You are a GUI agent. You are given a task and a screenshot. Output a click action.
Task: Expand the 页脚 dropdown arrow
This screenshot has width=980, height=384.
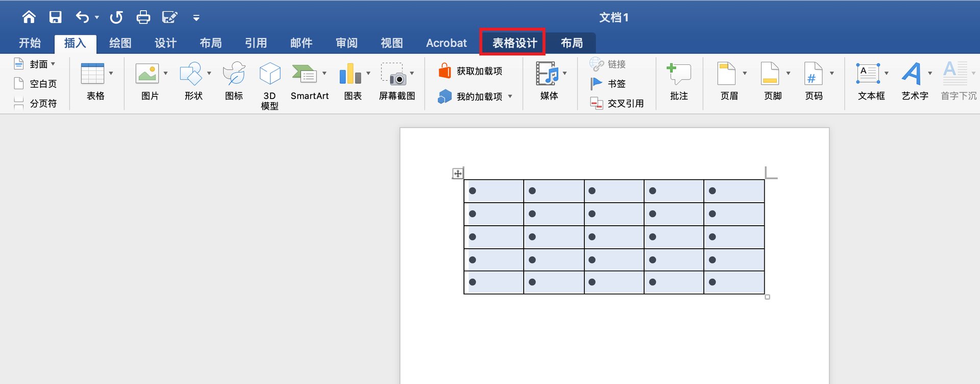(789, 74)
